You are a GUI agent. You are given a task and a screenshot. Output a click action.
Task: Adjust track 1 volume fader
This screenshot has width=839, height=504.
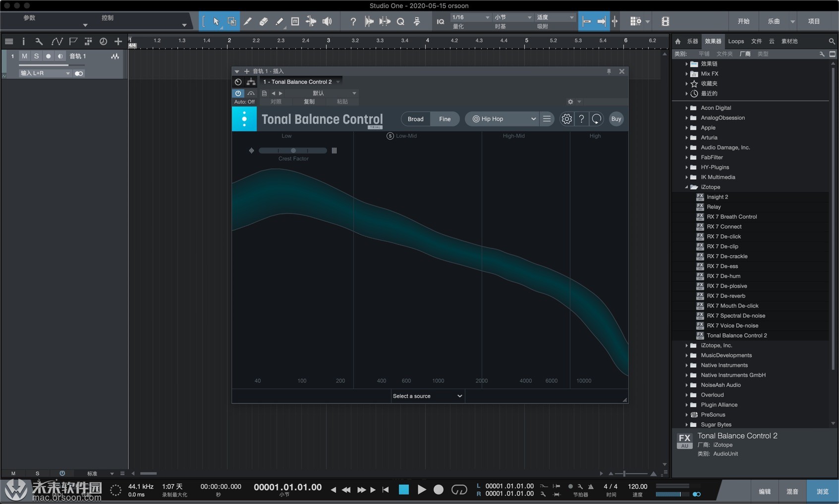[52, 65]
